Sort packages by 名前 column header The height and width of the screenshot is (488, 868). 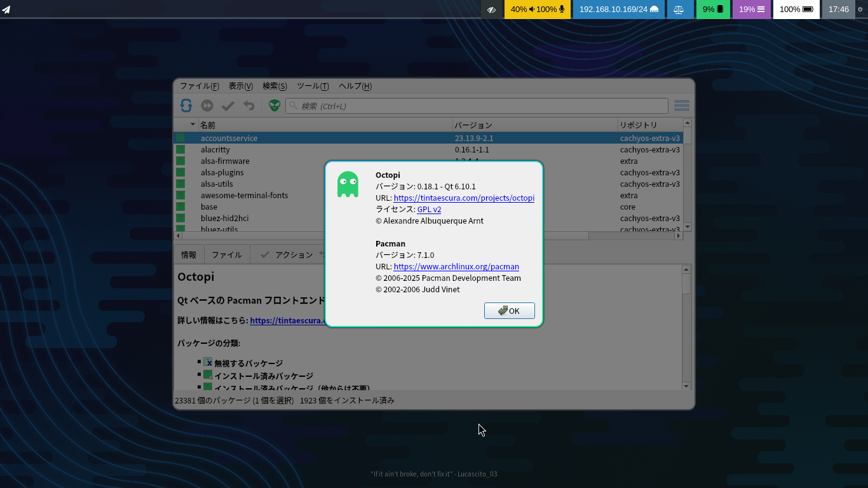[325, 125]
